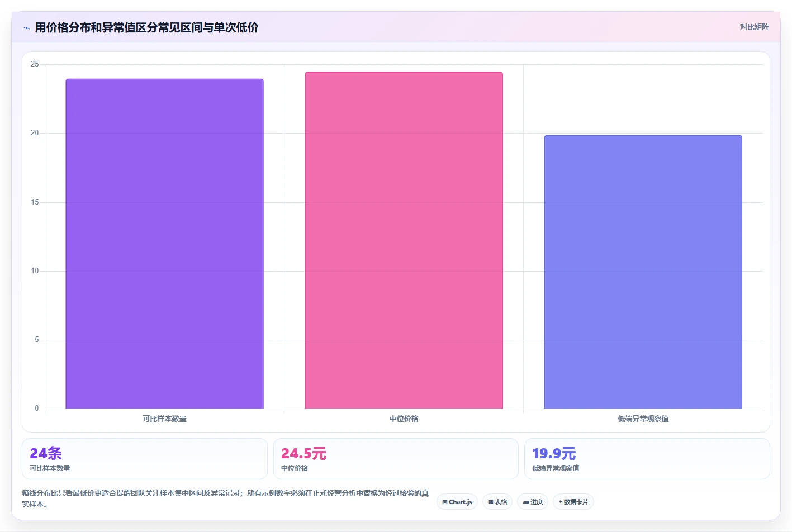Click the Chart.js tag chip
Image resolution: width=792 pixels, height=532 pixels.
click(457, 502)
